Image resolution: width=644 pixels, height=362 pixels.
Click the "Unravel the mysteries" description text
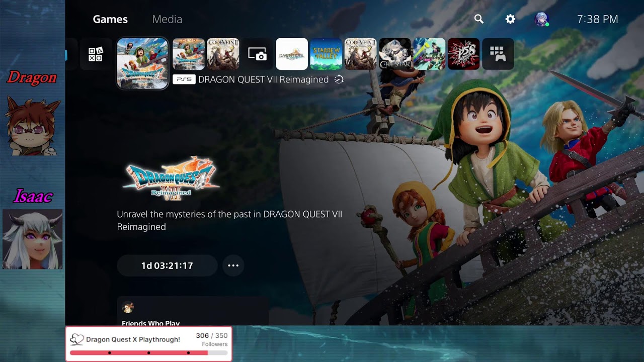click(x=229, y=220)
